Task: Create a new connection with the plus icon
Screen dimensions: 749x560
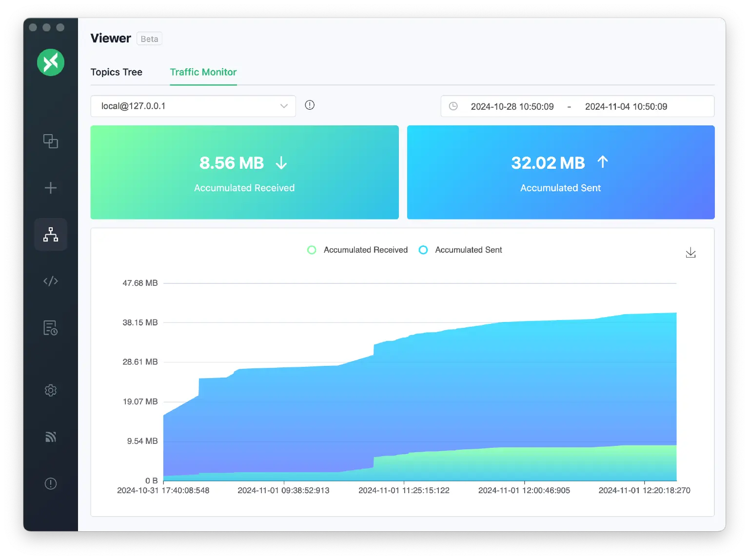Action: pyautogui.click(x=51, y=188)
